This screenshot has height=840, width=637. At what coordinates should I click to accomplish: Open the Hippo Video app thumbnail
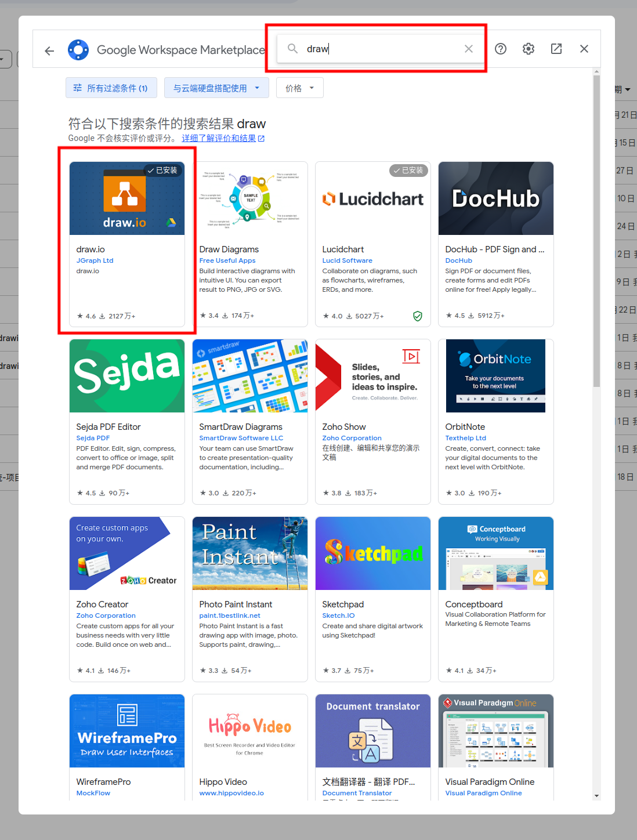[250, 731]
